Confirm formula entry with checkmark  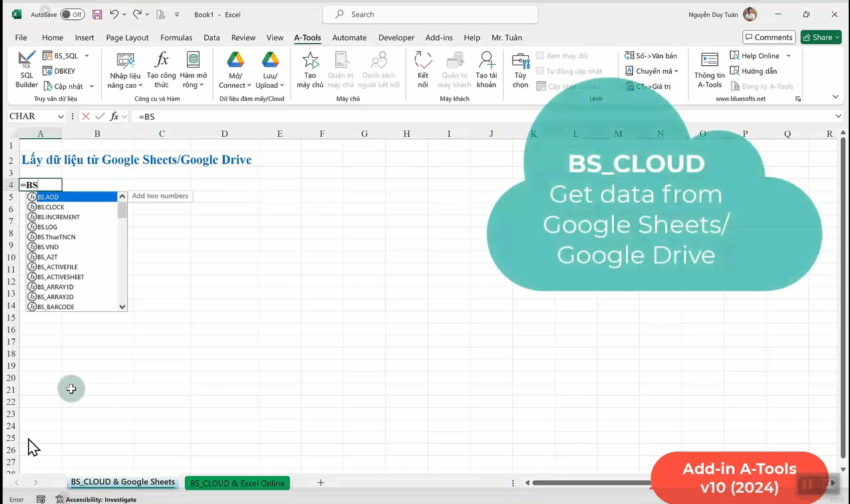[100, 116]
